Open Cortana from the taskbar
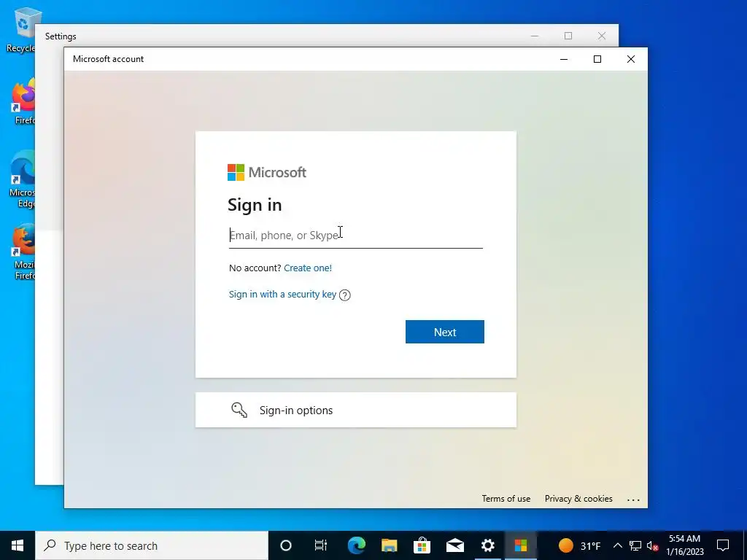747x560 pixels. click(x=286, y=545)
